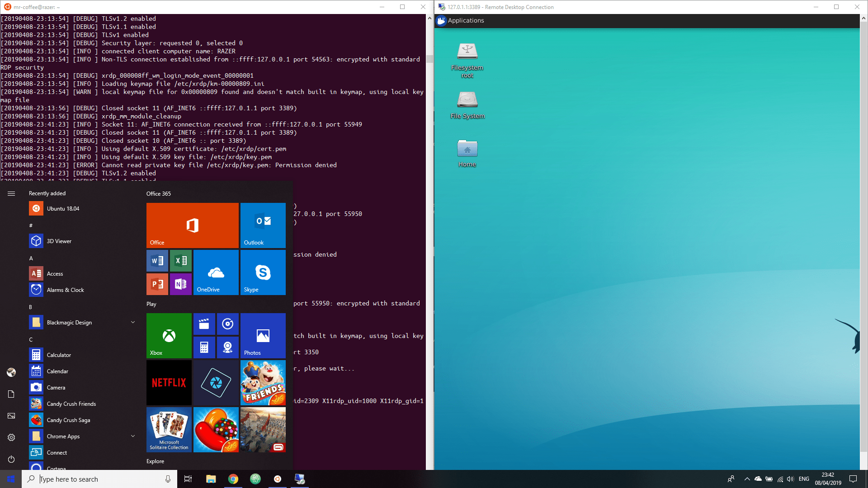
Task: Expand Blackmagic Design apps group
Action: point(132,322)
